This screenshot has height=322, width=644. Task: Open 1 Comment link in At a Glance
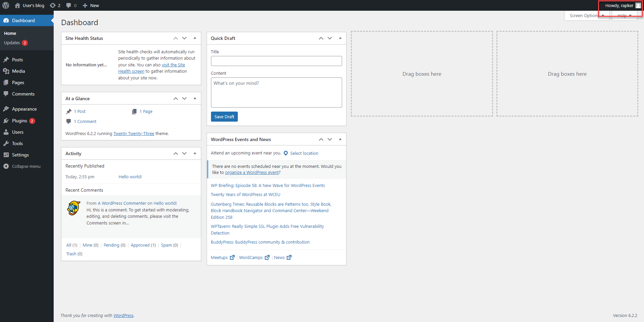[x=85, y=122]
